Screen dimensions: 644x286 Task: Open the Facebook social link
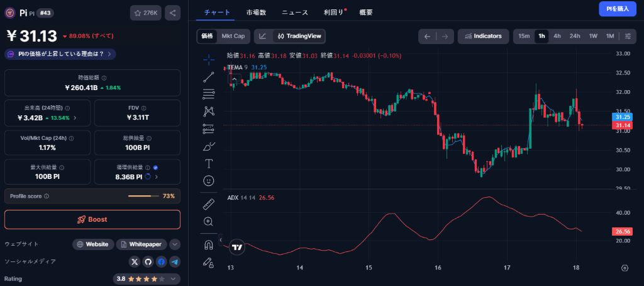[x=162, y=261]
